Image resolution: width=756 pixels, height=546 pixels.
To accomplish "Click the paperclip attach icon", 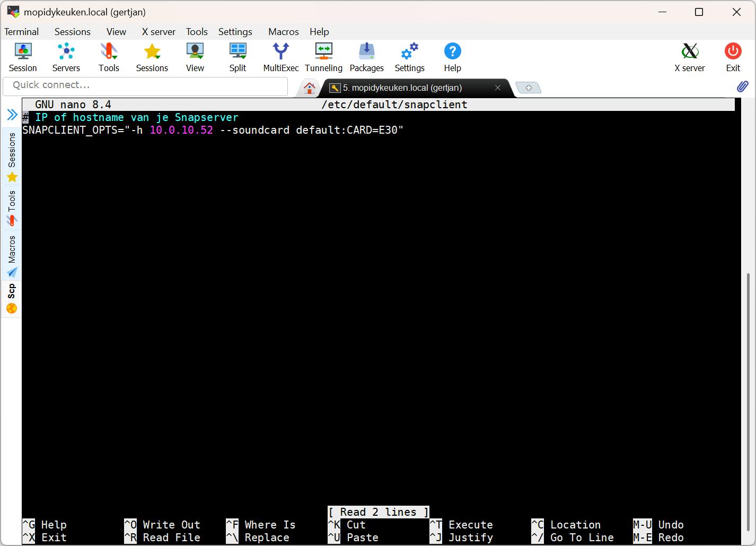I will pos(743,86).
